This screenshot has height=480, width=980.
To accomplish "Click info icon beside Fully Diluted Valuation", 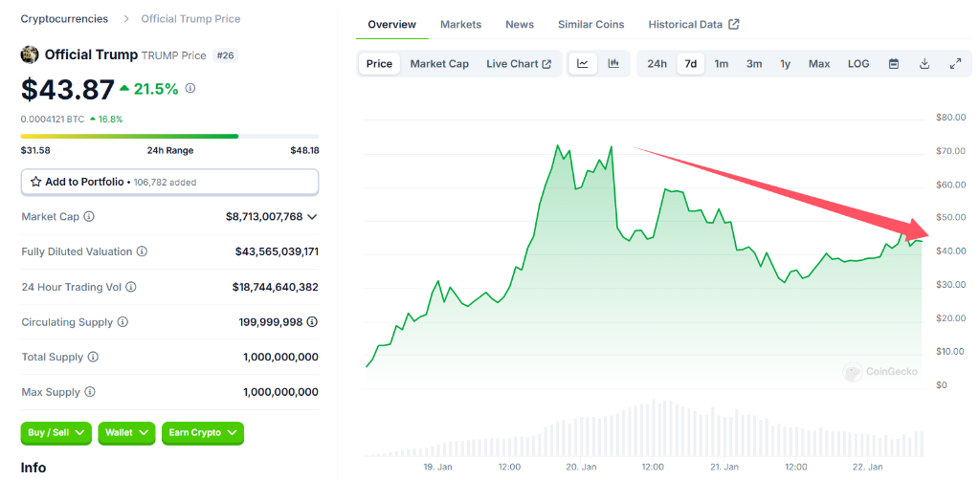I will 142,252.
